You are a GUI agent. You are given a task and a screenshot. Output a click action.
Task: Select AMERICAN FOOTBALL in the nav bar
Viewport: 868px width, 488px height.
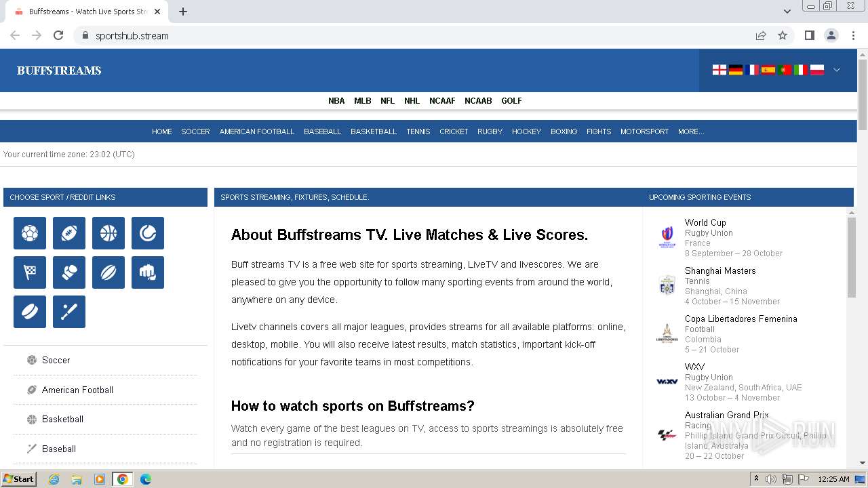[257, 131]
